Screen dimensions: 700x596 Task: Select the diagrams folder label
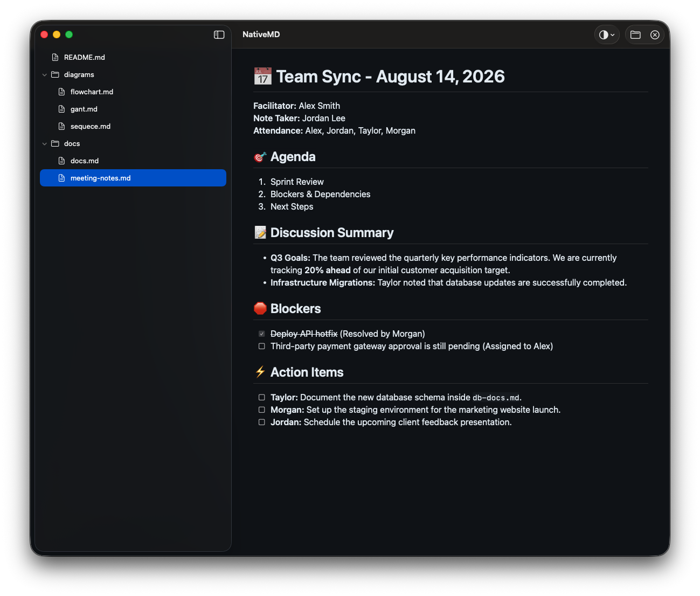[79, 74]
